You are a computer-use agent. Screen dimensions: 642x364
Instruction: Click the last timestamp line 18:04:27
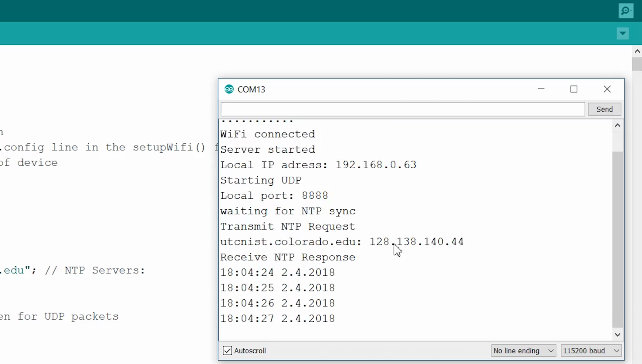coord(277,319)
